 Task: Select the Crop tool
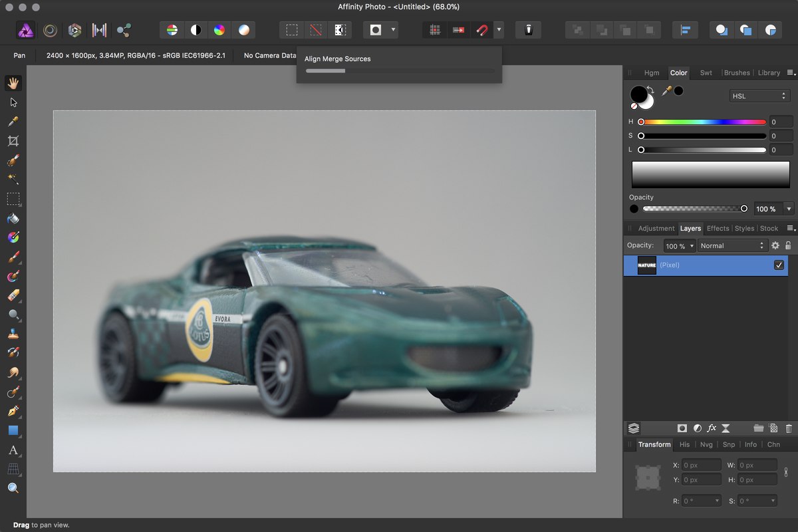click(13, 141)
